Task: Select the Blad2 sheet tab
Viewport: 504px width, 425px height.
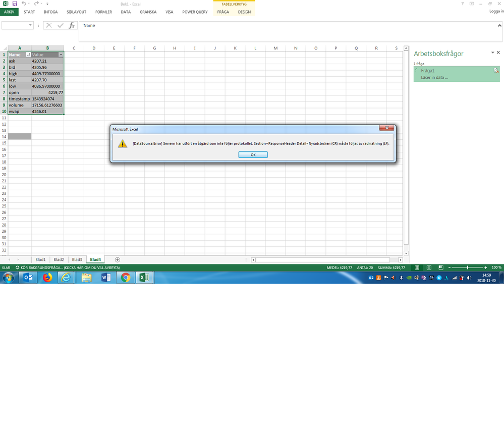Action: click(59, 259)
